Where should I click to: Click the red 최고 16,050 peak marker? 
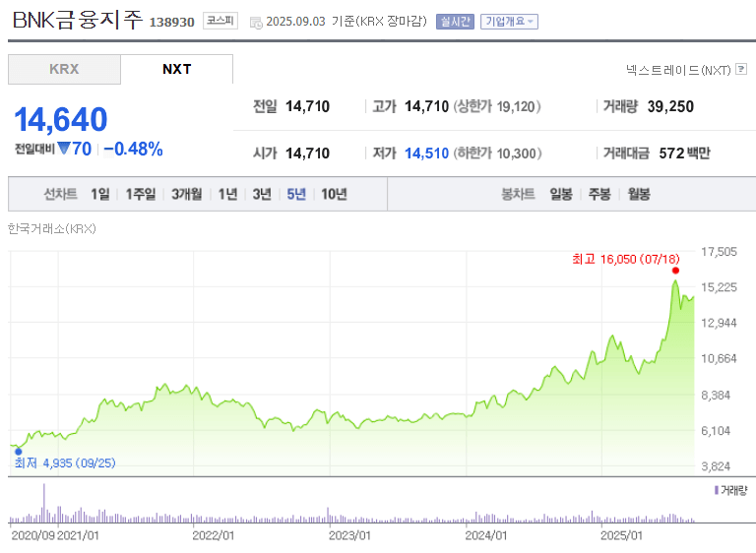pos(675,271)
